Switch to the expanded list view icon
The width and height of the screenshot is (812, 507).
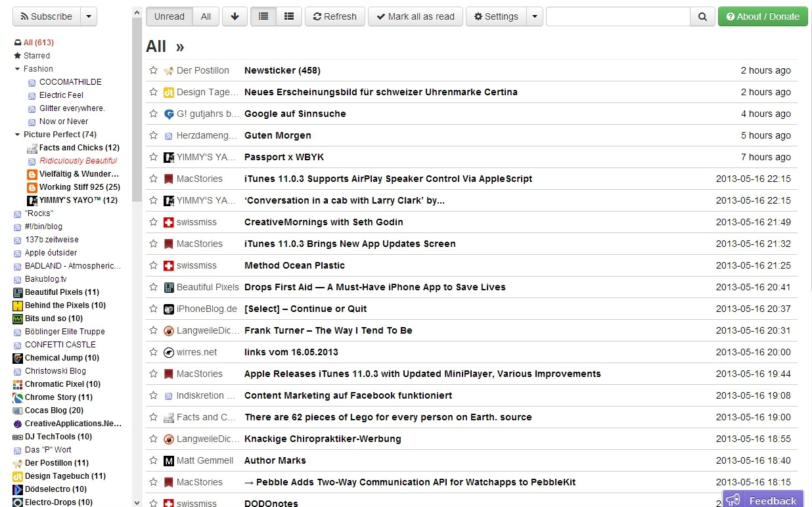pos(289,16)
